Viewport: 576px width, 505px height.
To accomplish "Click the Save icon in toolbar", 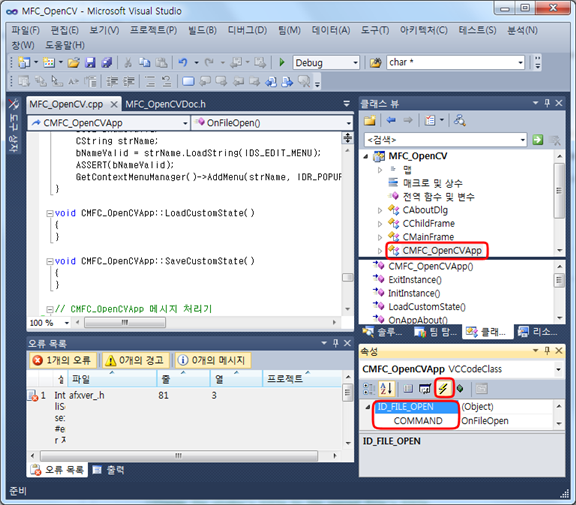I will click(90, 62).
